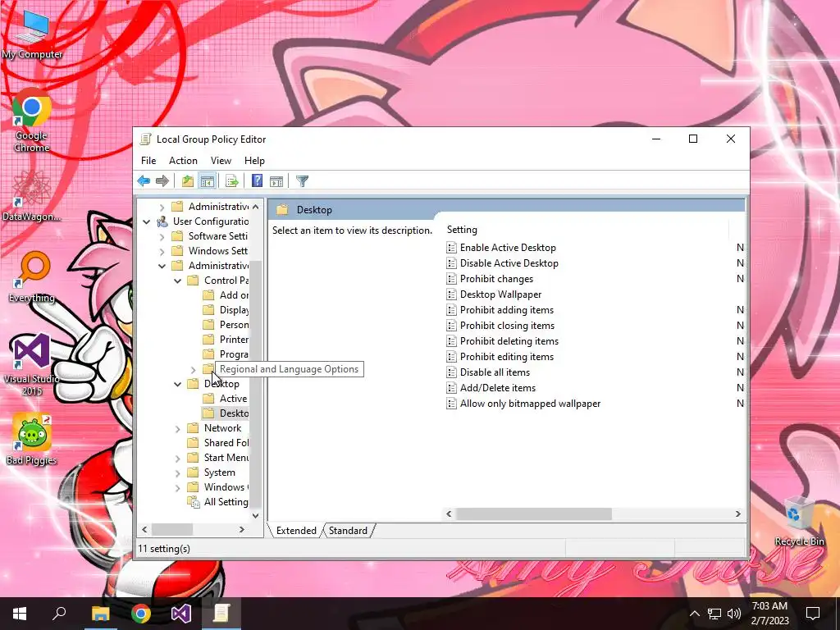
Task: Select the Enable Active Desktop setting
Action: pyautogui.click(x=501, y=248)
